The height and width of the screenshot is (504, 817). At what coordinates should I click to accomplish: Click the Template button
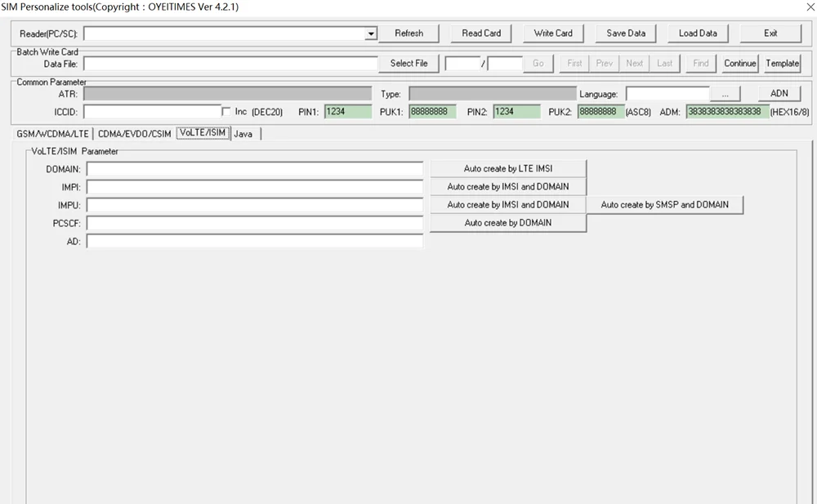click(782, 63)
